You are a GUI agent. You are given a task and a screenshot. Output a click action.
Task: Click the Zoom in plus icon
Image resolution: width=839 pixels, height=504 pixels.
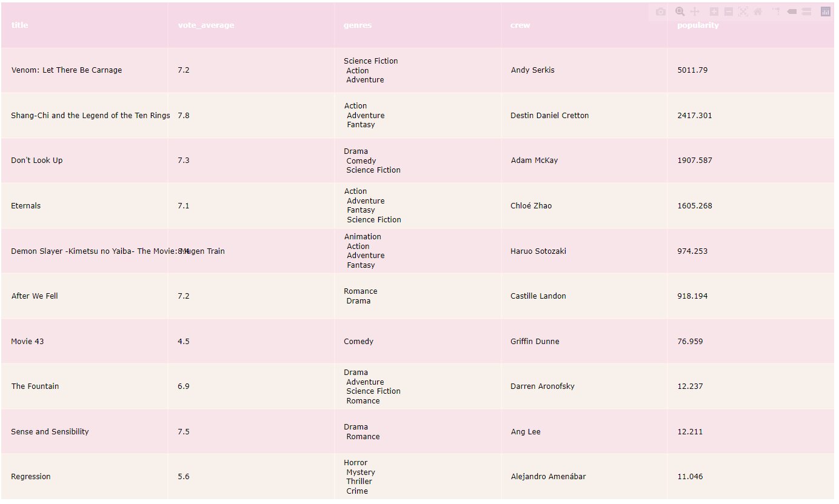(714, 12)
